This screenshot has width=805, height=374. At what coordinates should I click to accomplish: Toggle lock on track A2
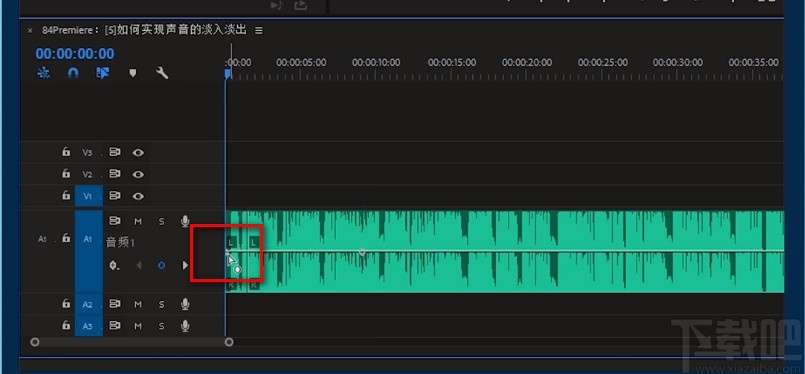click(x=66, y=304)
